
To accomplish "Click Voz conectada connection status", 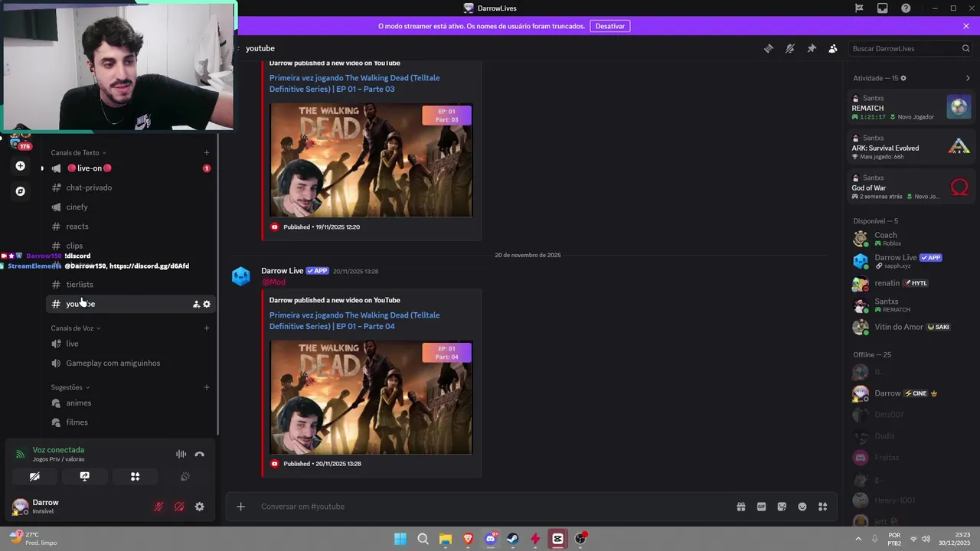I will [58, 450].
